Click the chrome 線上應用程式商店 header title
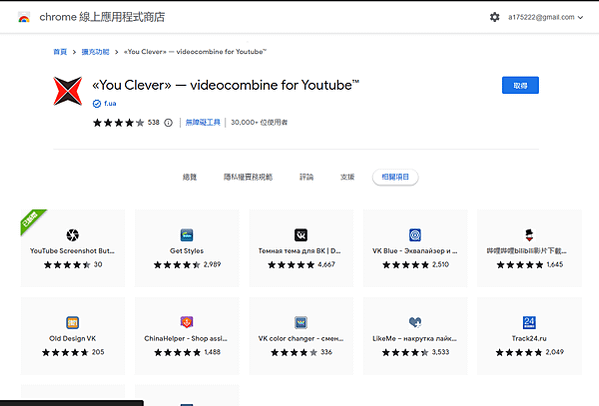This screenshot has width=599, height=406. (x=102, y=17)
